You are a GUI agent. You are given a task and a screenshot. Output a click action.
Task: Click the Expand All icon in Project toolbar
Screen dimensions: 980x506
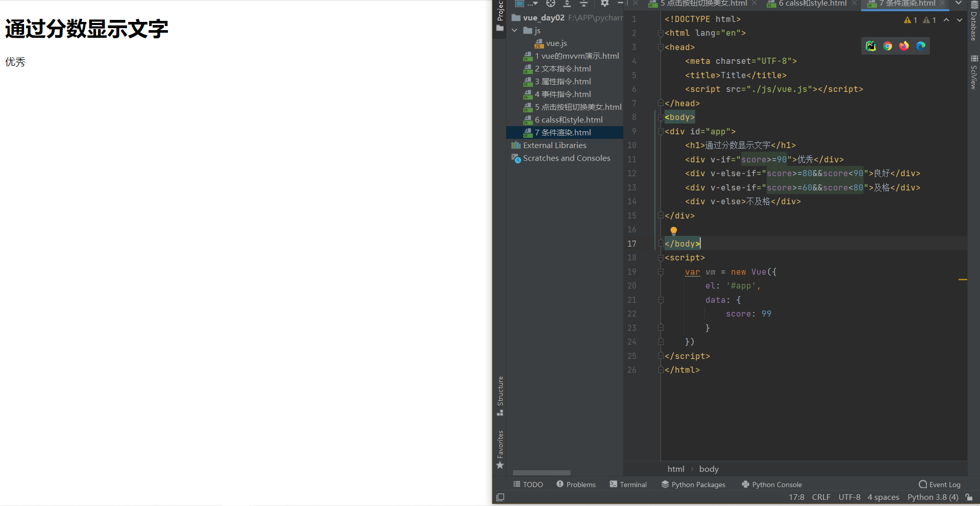tap(567, 4)
